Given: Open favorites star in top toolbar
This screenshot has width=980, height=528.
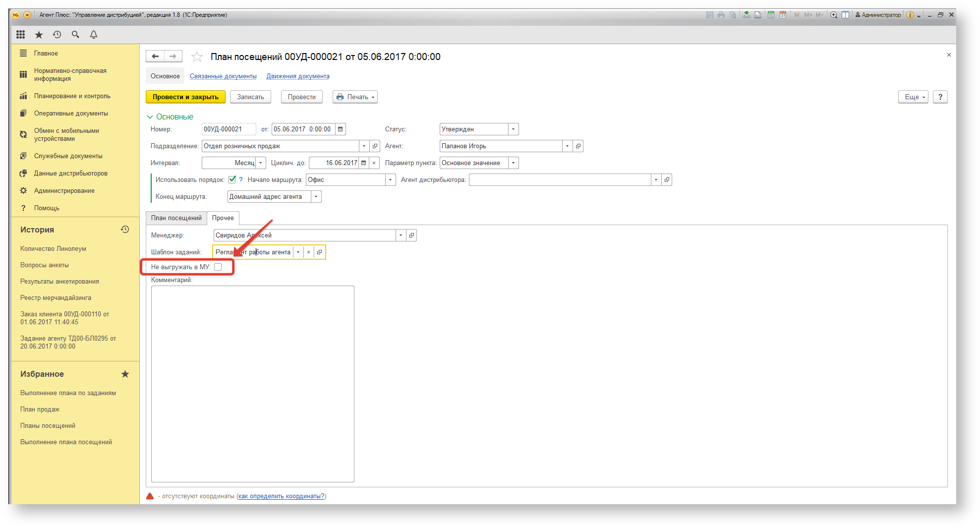Looking at the screenshot, I should pyautogui.click(x=39, y=34).
